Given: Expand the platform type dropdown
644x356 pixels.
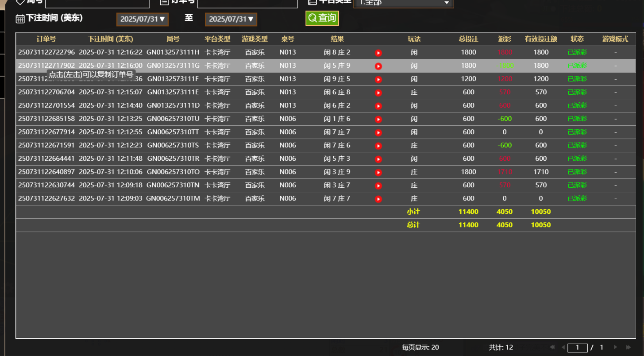Looking at the screenshot, I should 403,3.
